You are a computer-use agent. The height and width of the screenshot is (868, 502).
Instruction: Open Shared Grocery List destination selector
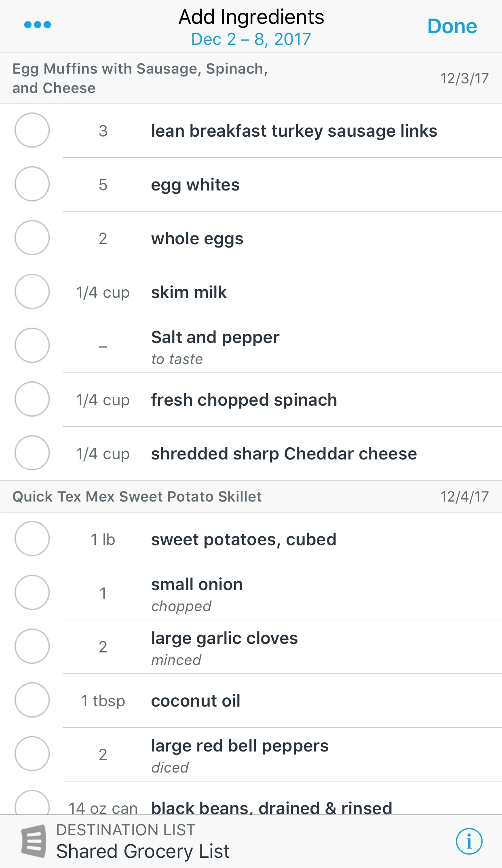point(143,841)
